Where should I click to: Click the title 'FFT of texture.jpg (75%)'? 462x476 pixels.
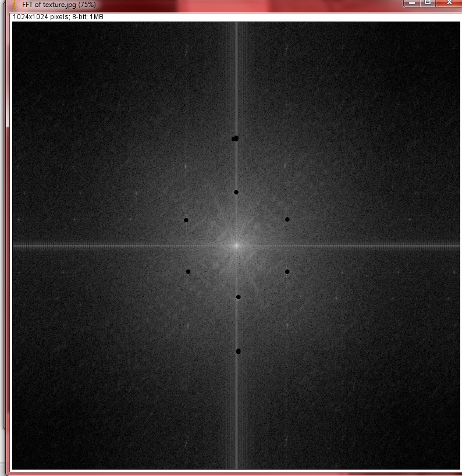(59, 5)
